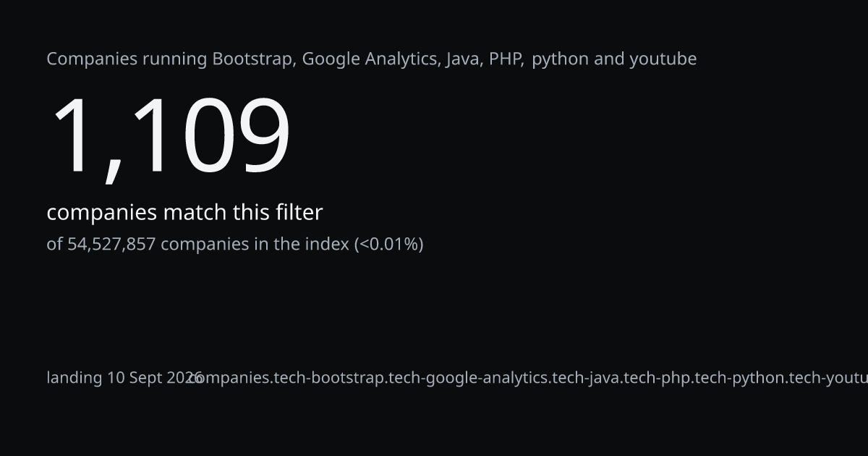Click 'companies match this filter' text
The height and width of the screenshot is (456, 868).
point(184,213)
